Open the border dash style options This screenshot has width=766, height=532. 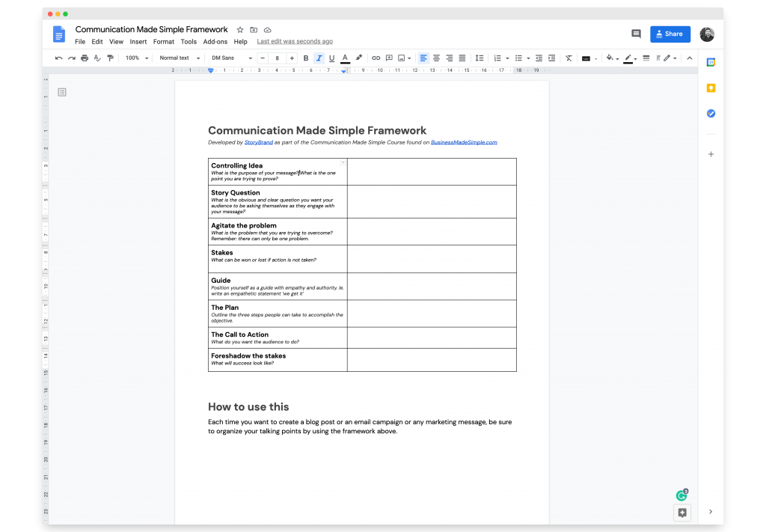click(658, 58)
